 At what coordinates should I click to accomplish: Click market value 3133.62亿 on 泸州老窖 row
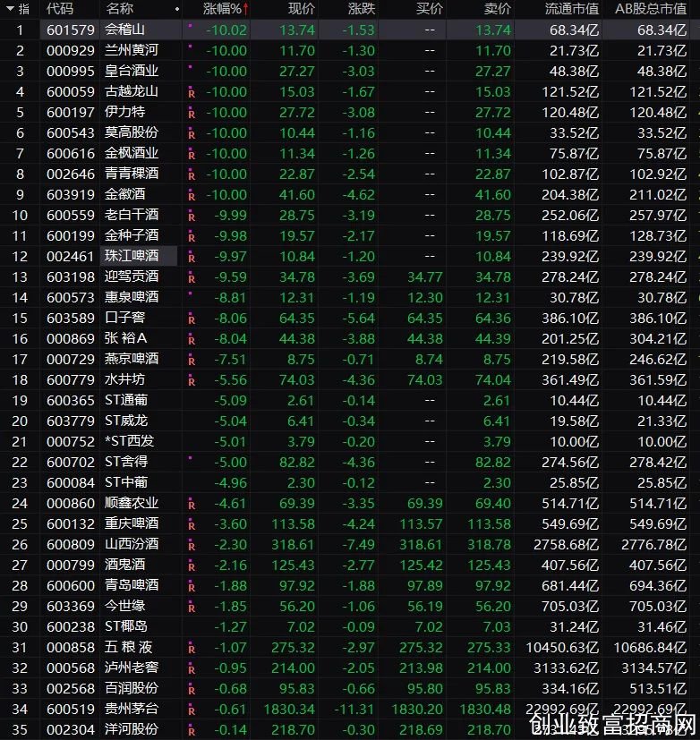(566, 668)
